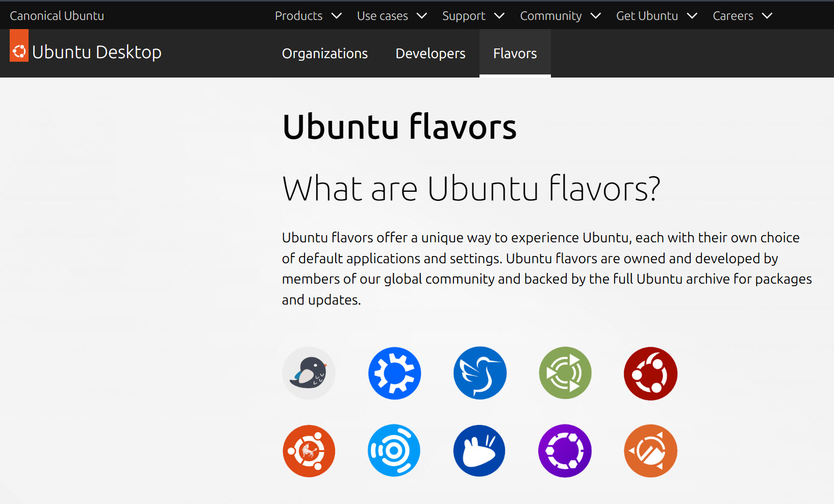Select the Flavors tab
The image size is (834, 504).
coord(515,54)
